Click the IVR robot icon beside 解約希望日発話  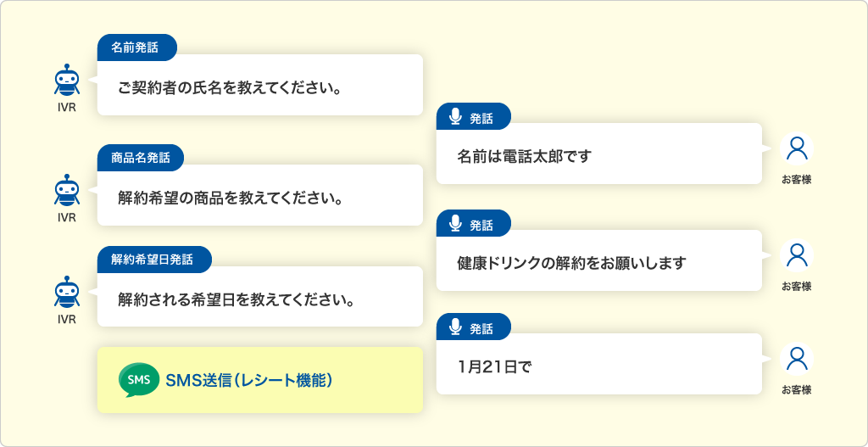tap(67, 293)
